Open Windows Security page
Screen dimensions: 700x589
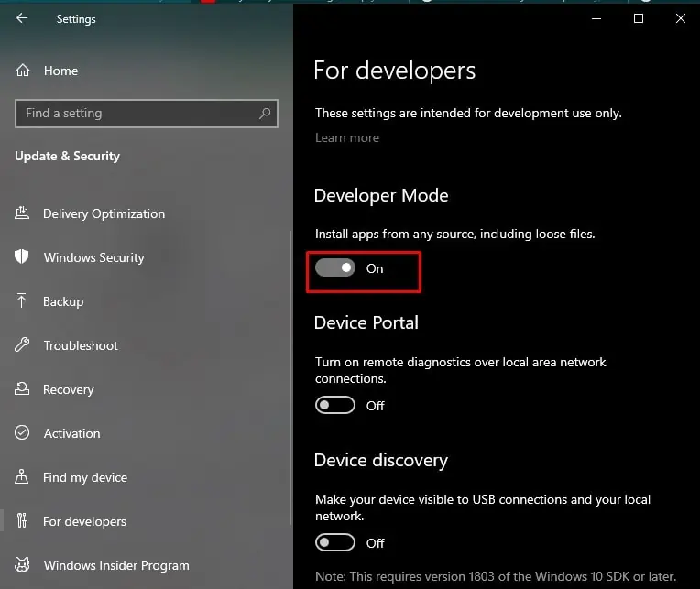94,258
